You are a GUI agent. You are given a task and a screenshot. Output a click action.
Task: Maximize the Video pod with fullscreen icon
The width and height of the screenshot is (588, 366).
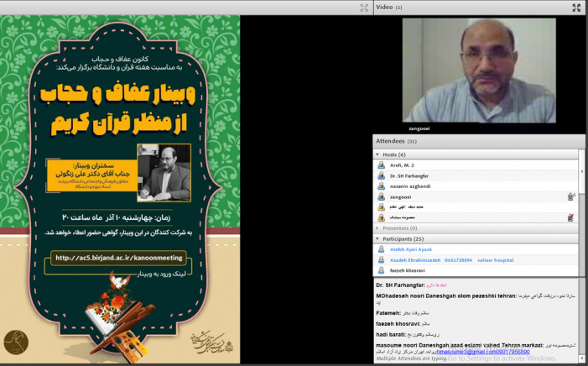(576, 7)
